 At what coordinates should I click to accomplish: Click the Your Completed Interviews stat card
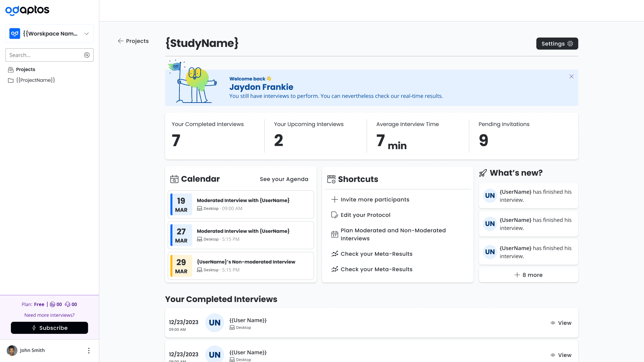[x=215, y=136]
